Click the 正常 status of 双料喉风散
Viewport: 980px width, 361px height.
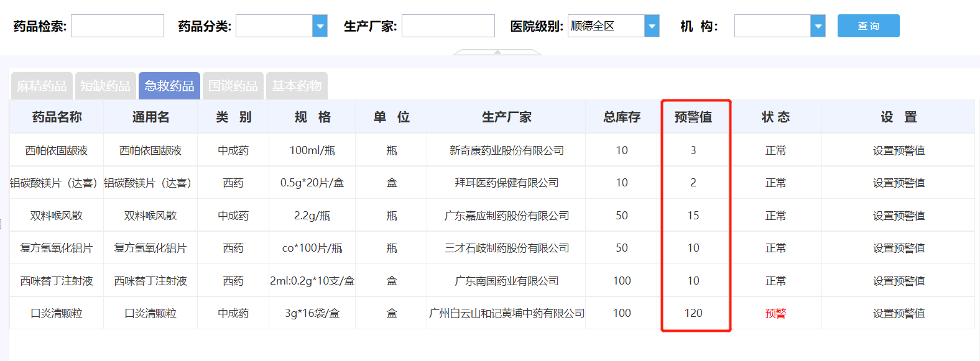point(775,216)
